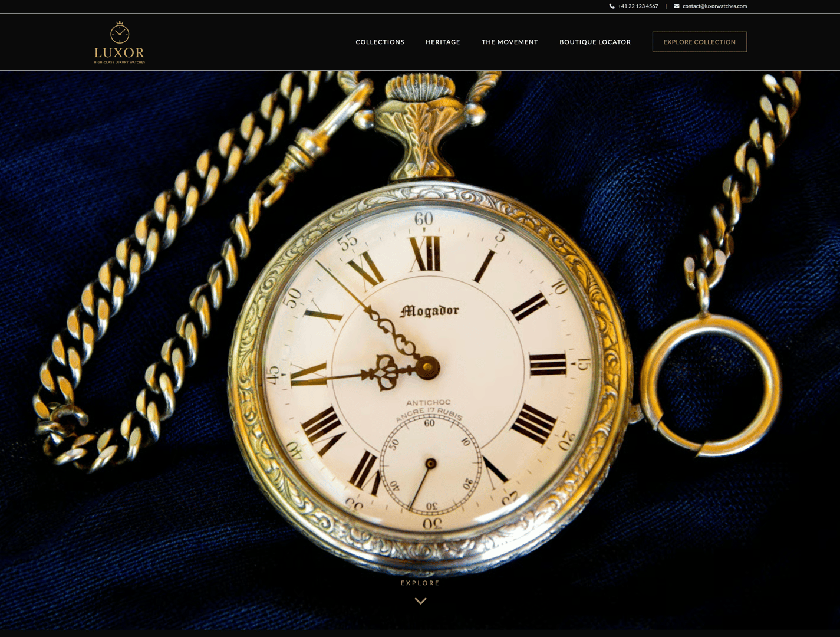
Task: Click the EXPLORE COLLECTION button
Action: tap(699, 42)
